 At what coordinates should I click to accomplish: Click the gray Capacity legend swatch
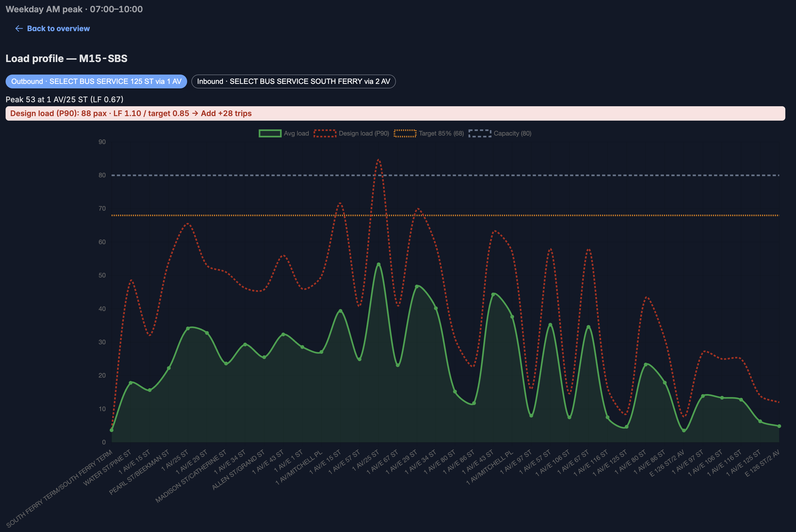click(480, 133)
